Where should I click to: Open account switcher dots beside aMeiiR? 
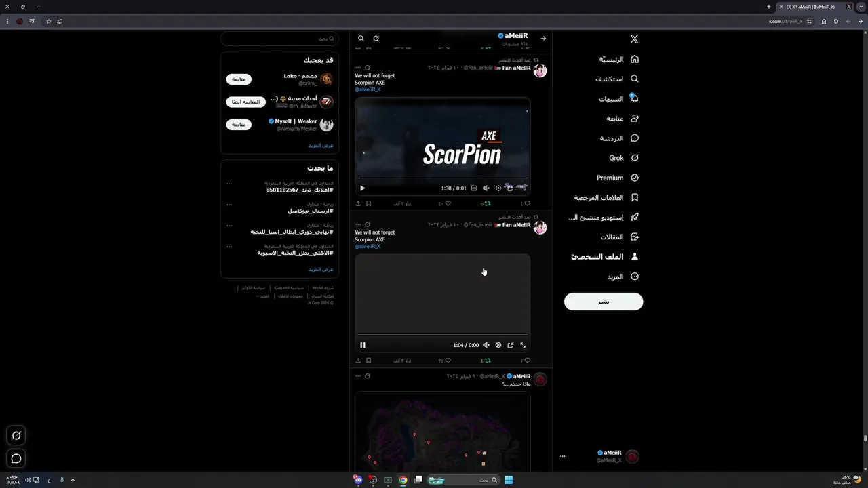[562, 456]
